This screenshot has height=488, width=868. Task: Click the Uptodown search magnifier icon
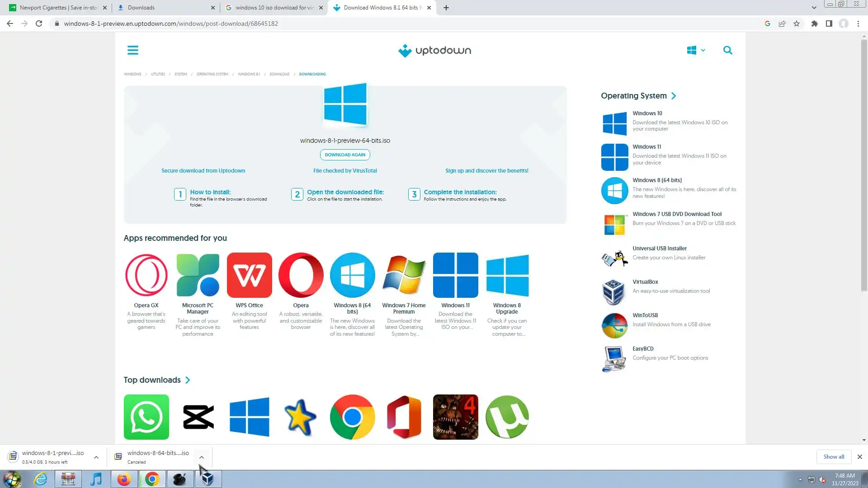pos(727,50)
